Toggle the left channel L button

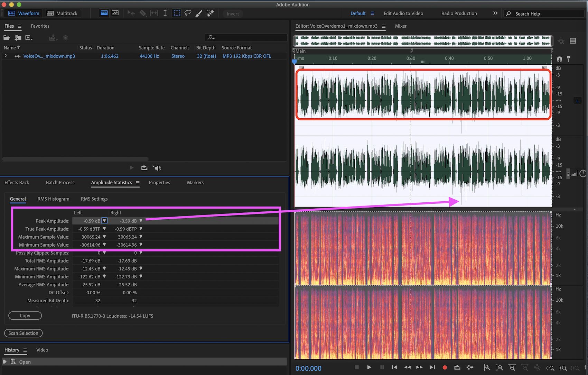577,101
